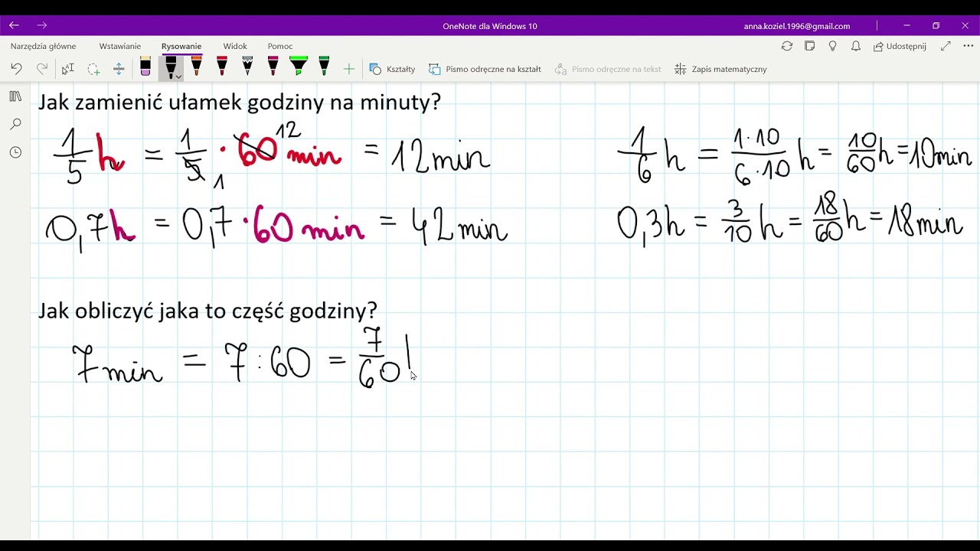Go forward with the right arrow
The width and height of the screenshot is (980, 551).
pyautogui.click(x=41, y=25)
